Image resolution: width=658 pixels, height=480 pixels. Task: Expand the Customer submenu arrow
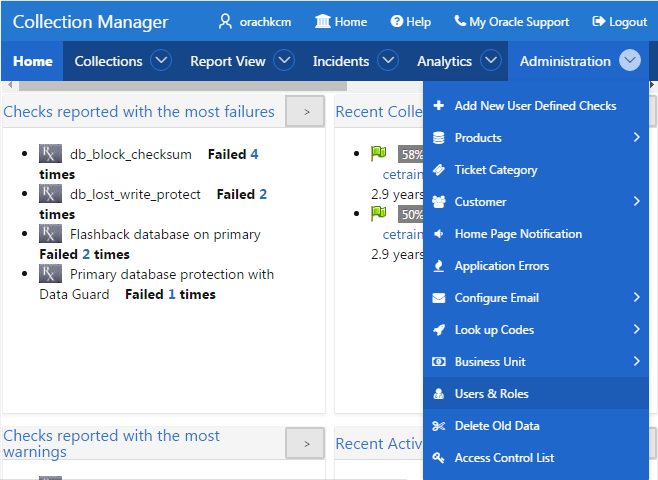pyautogui.click(x=637, y=201)
